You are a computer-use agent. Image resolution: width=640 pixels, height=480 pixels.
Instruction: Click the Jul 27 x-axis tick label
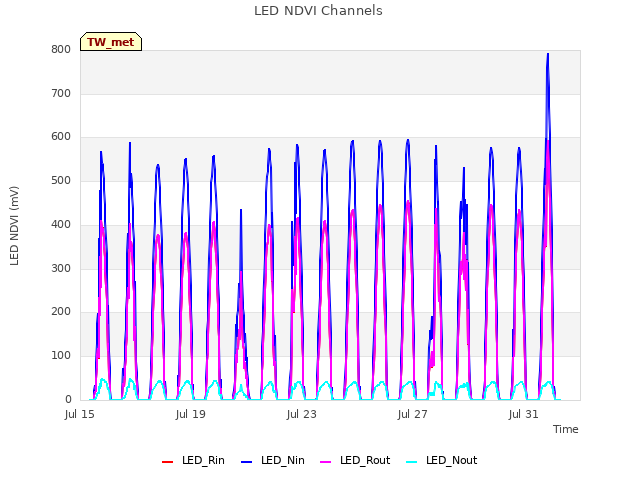(x=413, y=414)
